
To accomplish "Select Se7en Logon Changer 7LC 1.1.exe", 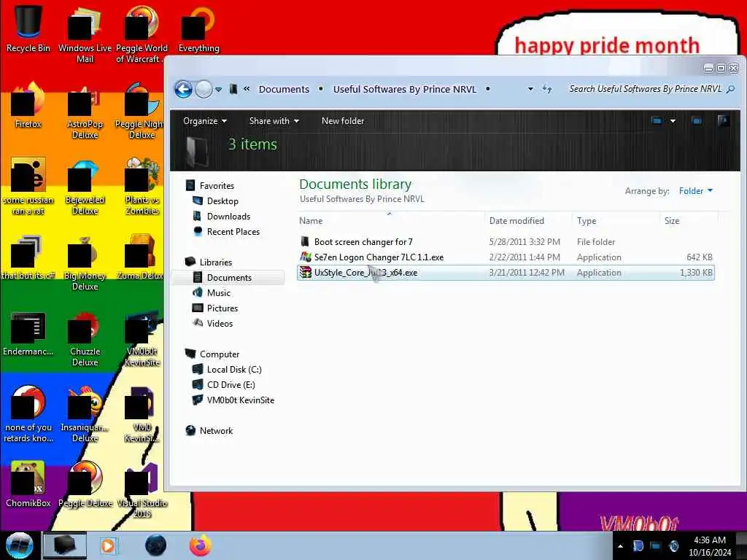I will tap(506, 257).
